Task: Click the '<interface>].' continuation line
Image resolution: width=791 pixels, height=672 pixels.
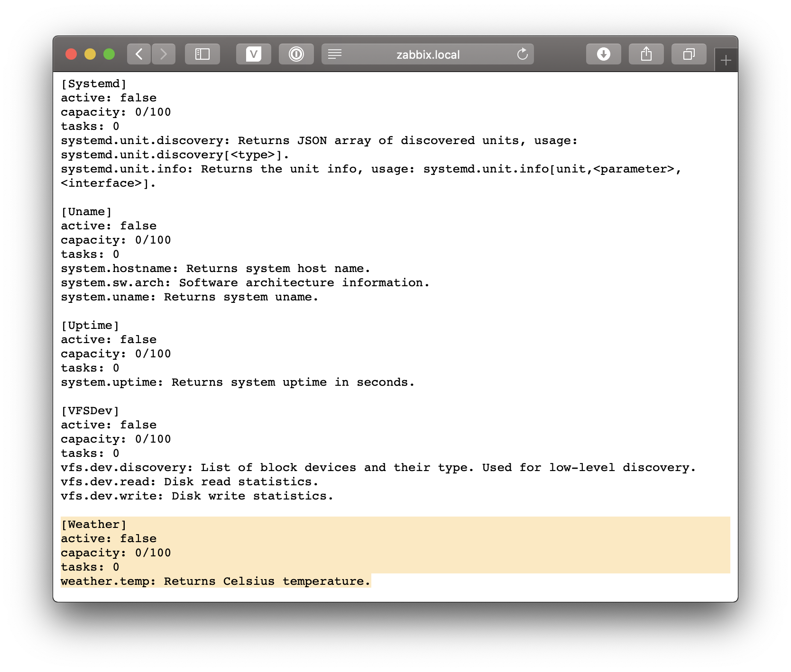Action: tap(109, 183)
